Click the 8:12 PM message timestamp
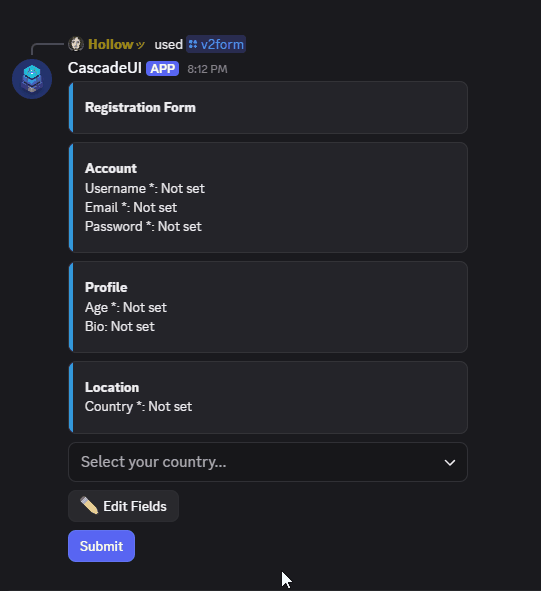This screenshot has height=591, width=541. tap(207, 69)
